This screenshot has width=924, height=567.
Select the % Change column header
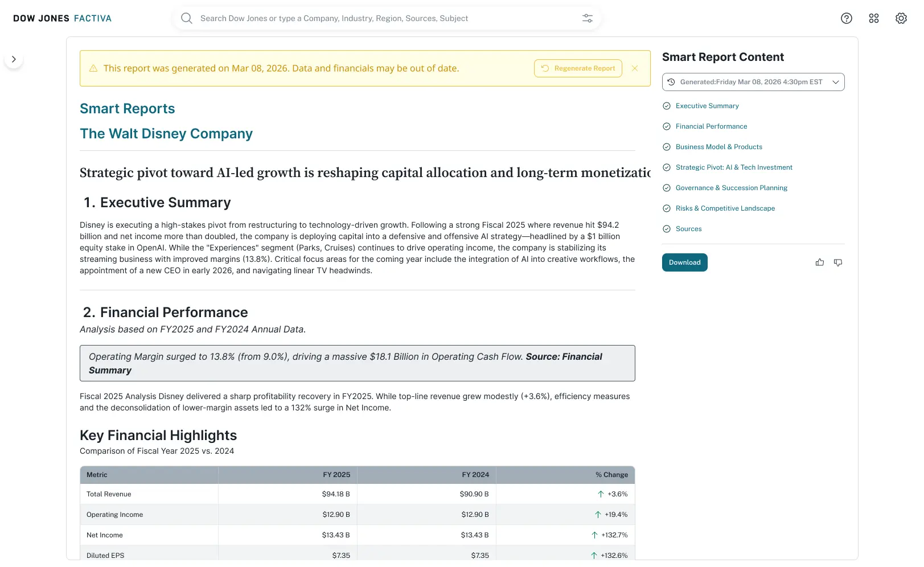565,475
